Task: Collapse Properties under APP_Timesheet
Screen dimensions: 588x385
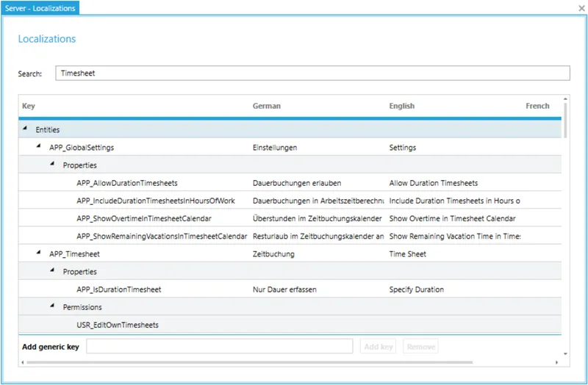Action: [52, 271]
